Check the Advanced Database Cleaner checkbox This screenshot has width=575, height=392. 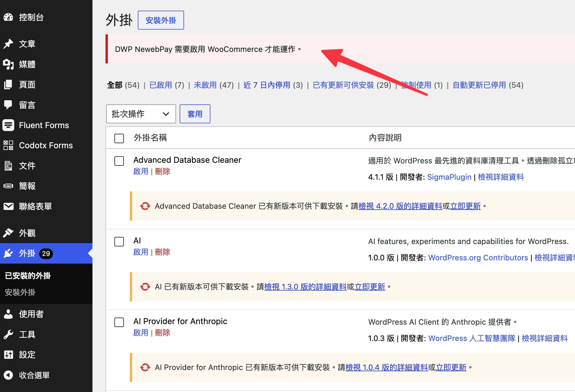pyautogui.click(x=119, y=161)
